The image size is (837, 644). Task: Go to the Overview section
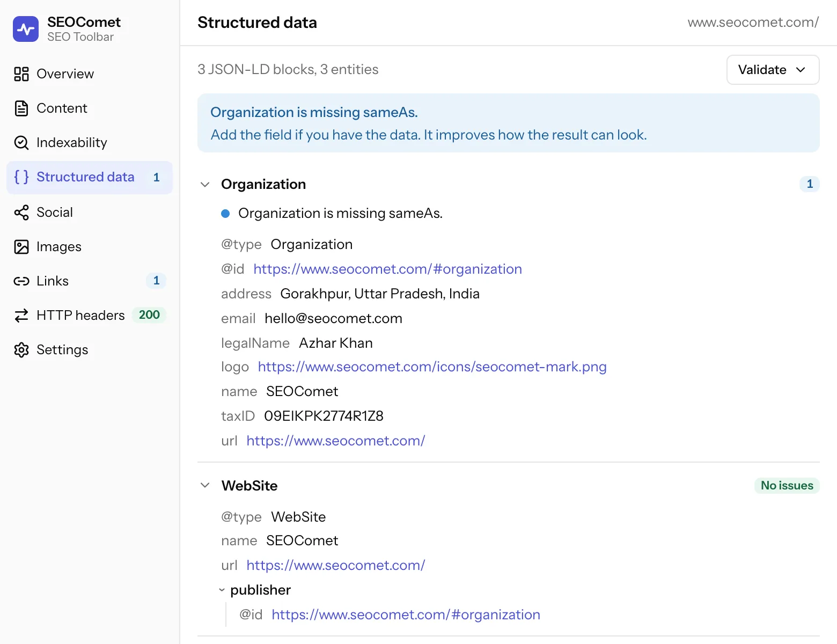coord(90,74)
